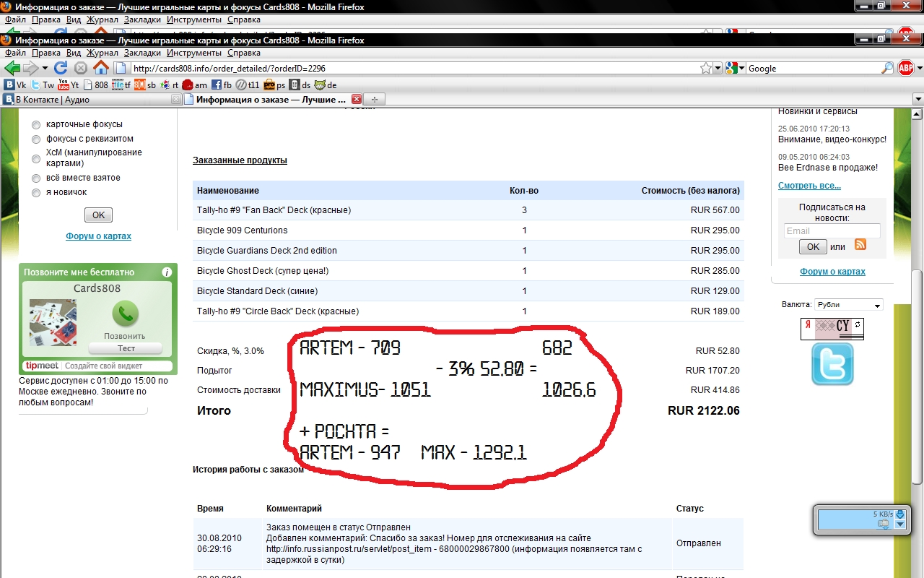Open the YouTube 'Yt' bookmark
Image resolution: width=924 pixels, height=578 pixels.
(69, 85)
